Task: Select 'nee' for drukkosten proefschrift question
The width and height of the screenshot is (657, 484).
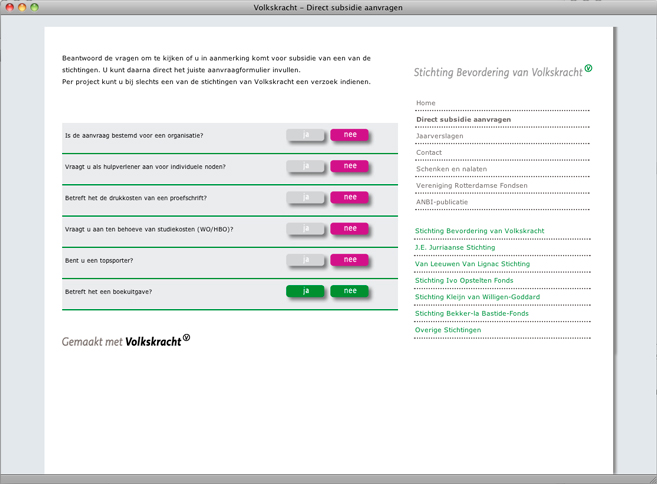Action: (349, 197)
